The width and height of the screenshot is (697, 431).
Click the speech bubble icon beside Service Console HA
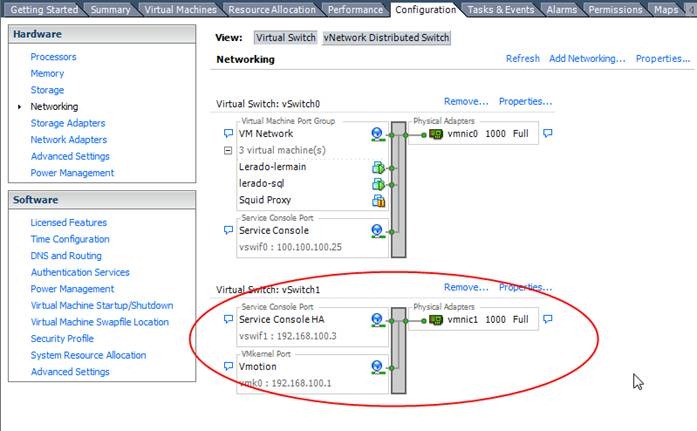[x=228, y=319]
